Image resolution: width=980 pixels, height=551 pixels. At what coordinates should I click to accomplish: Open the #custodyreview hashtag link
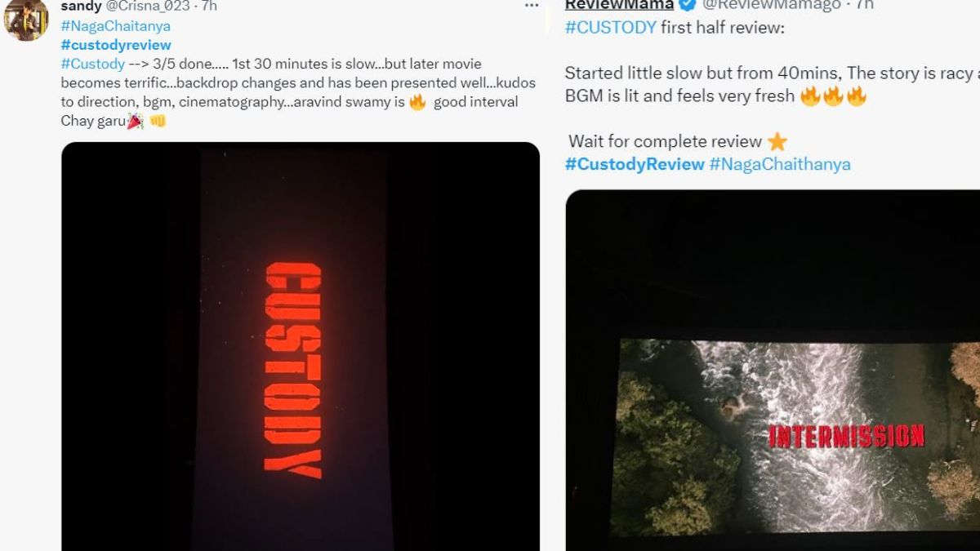tap(116, 44)
